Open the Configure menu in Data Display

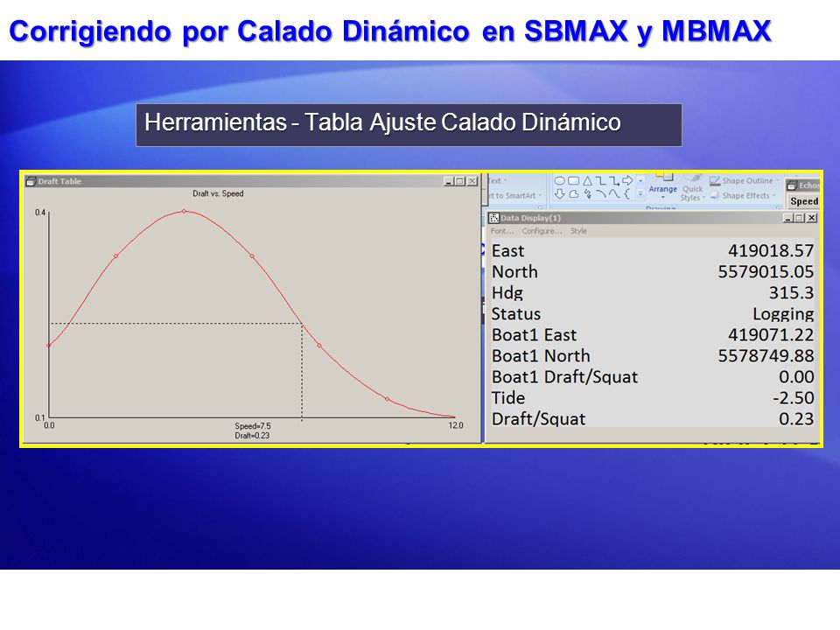coord(542,231)
